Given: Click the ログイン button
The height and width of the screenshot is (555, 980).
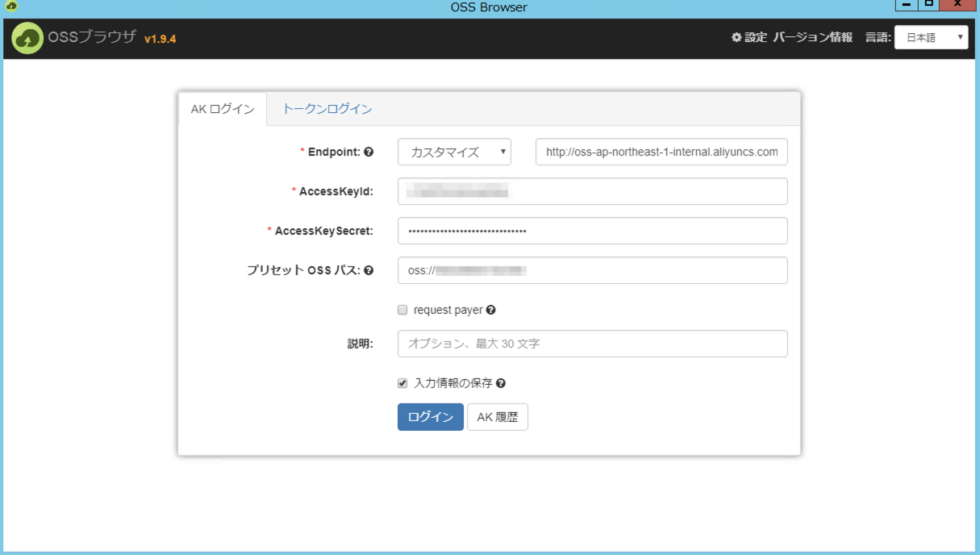Looking at the screenshot, I should tap(431, 417).
